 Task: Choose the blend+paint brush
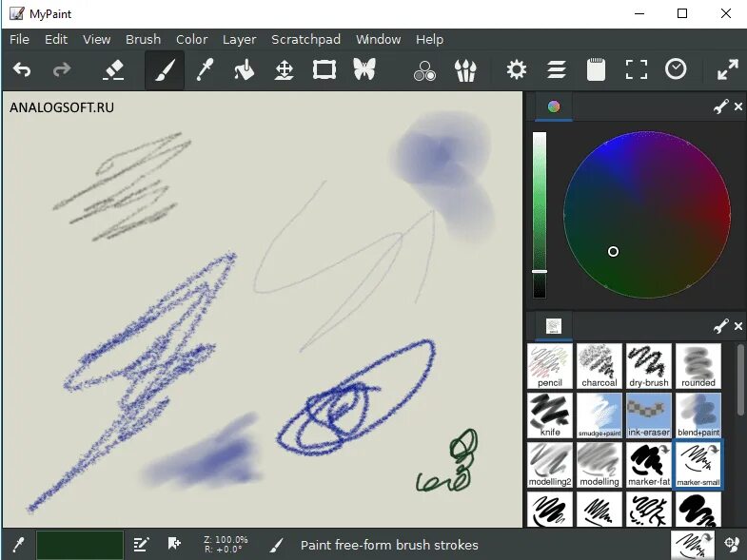point(698,415)
